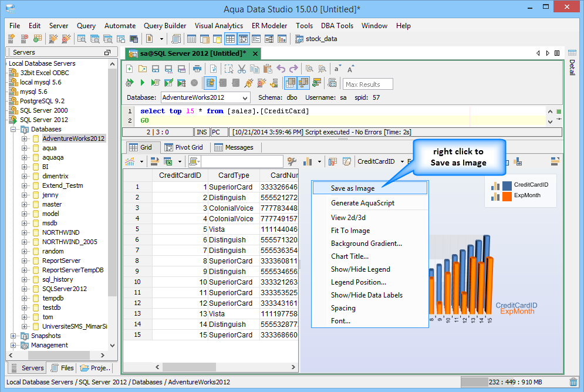Screen dimensions: 584x392
Task: Open the ER Modeler menu
Action: [x=269, y=26]
